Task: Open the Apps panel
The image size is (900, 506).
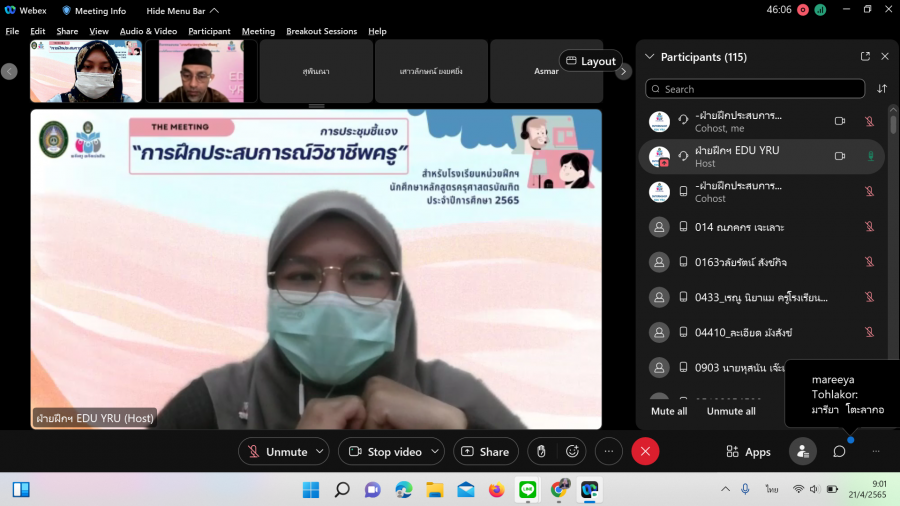Action: 748,452
